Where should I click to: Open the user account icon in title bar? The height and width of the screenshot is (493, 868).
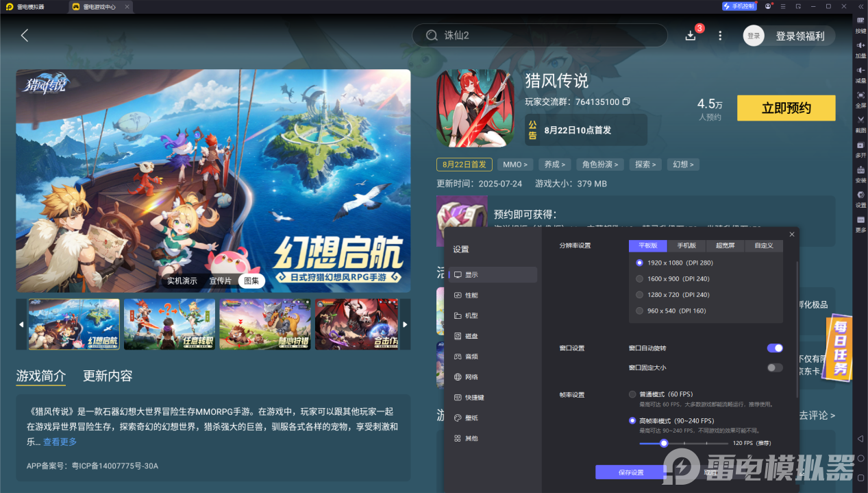click(x=768, y=6)
